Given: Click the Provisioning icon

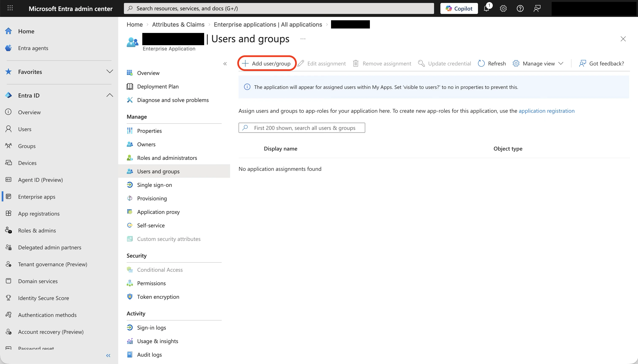Looking at the screenshot, I should click(130, 198).
